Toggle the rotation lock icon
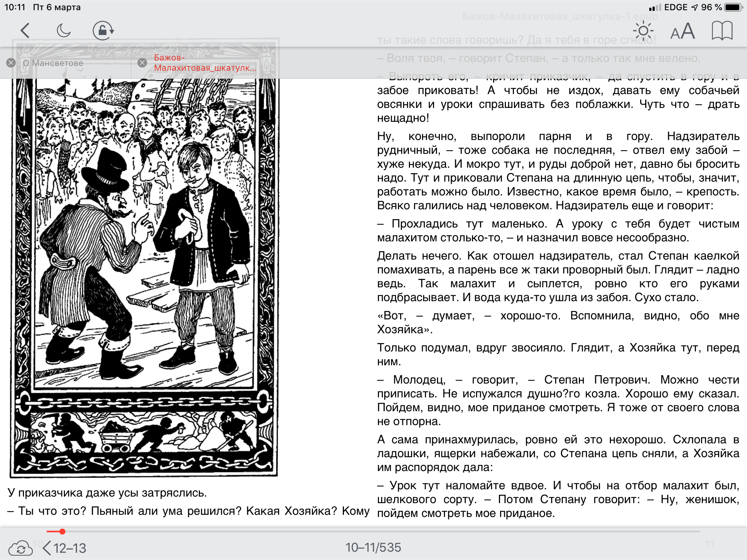Viewport: 747px width, 560px height. point(103,31)
